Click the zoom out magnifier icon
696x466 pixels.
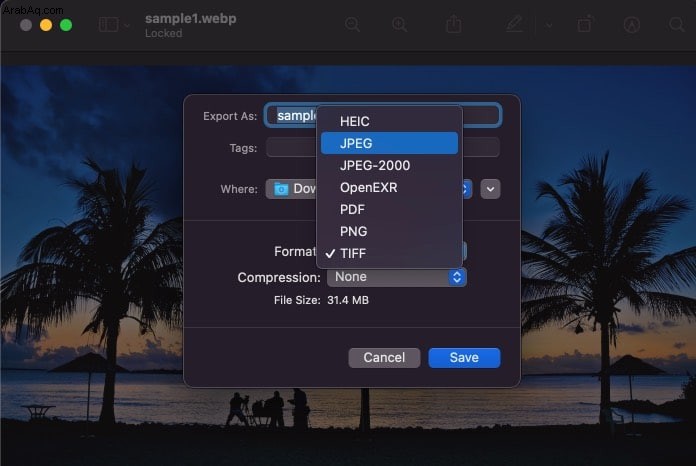tap(352, 25)
